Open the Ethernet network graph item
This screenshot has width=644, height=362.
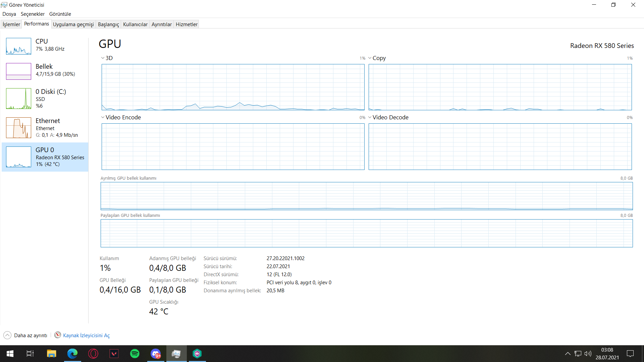point(18,128)
